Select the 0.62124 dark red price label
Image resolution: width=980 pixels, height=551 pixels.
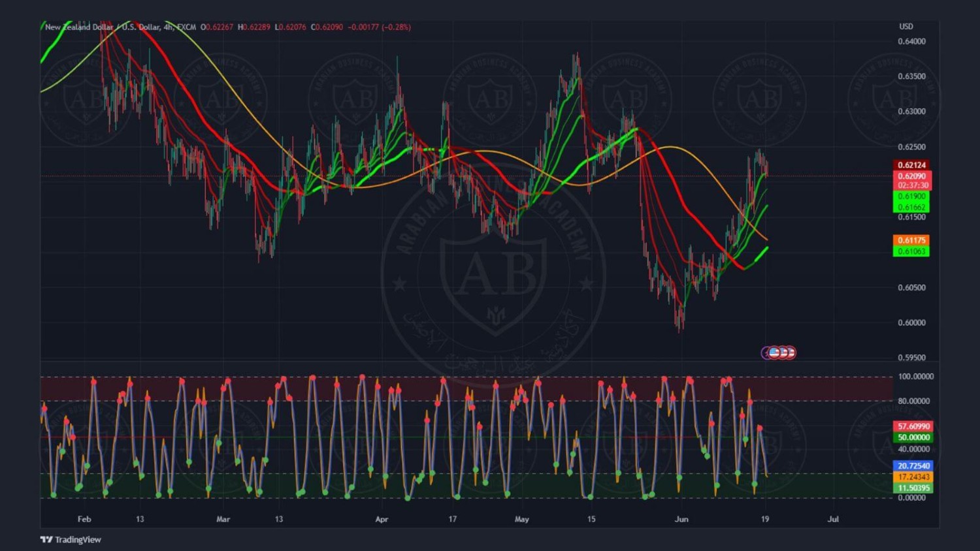911,165
